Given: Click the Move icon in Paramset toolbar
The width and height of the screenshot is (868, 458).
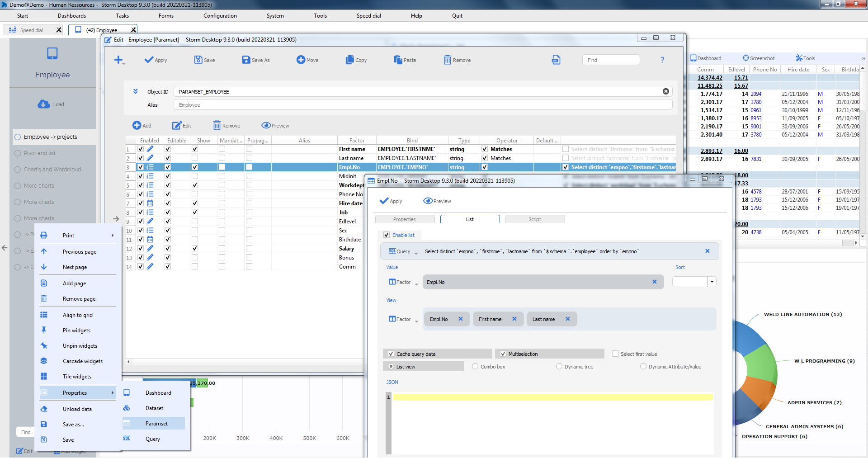Looking at the screenshot, I should (x=301, y=60).
